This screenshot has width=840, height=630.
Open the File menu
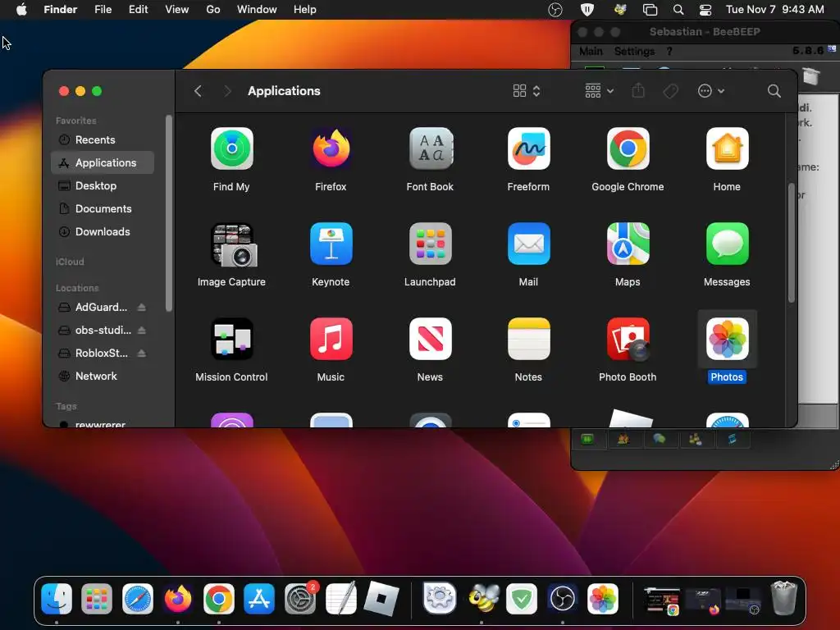point(103,10)
